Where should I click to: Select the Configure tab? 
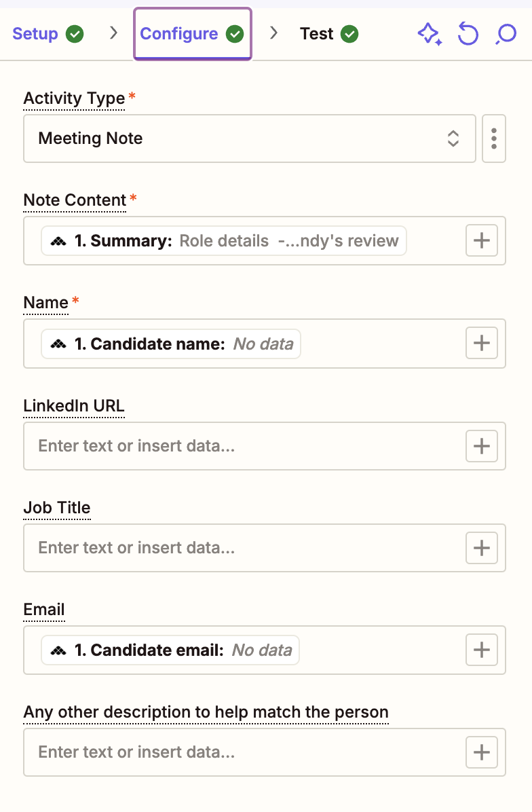pos(193,34)
